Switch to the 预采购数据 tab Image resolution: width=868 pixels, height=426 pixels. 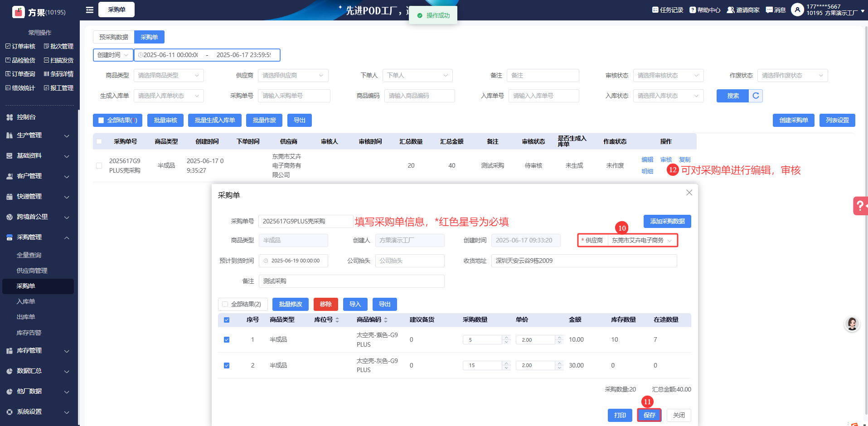(113, 37)
